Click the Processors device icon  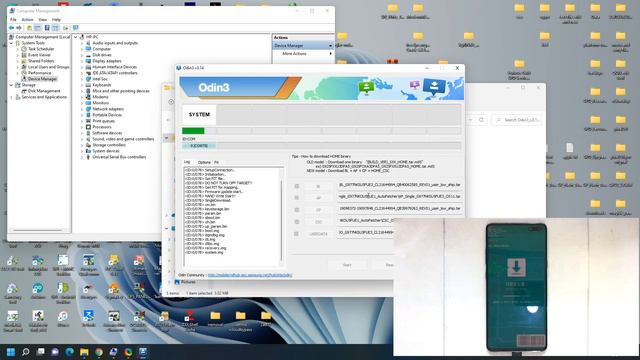coord(88,127)
